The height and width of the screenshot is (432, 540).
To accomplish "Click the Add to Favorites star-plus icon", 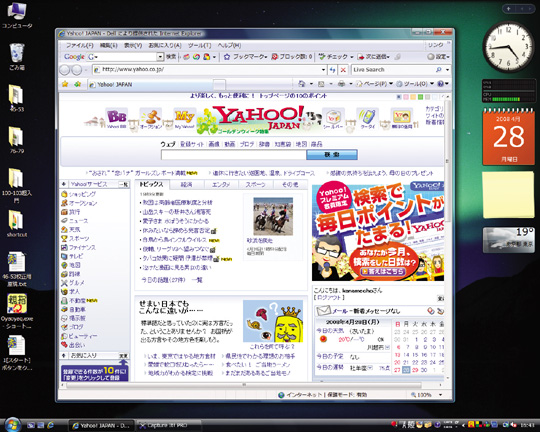I will click(77, 84).
